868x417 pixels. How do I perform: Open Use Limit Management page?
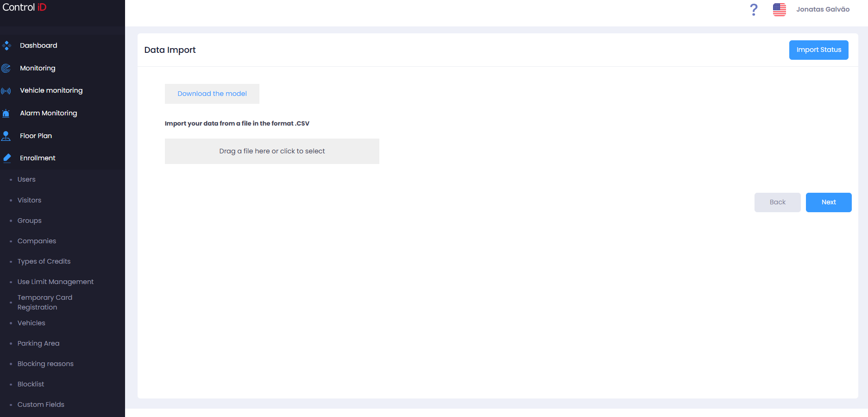[x=56, y=282]
